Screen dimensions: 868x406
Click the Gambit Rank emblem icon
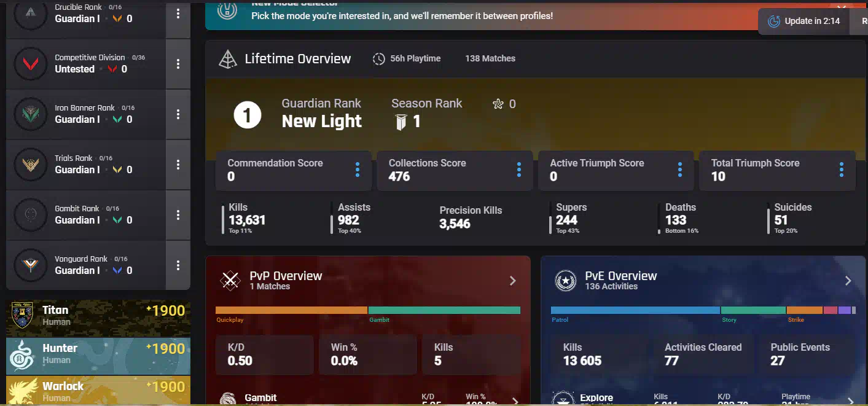tap(30, 215)
